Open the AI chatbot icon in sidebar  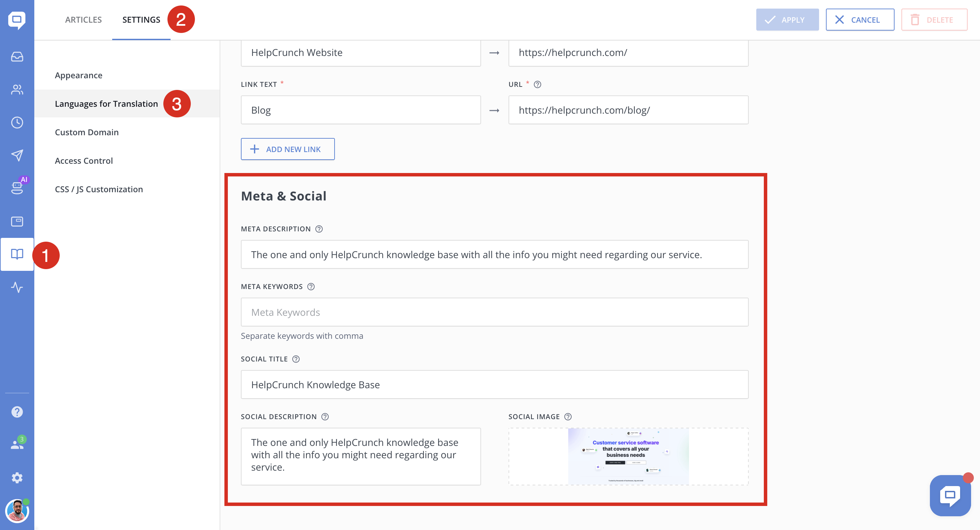[17, 187]
